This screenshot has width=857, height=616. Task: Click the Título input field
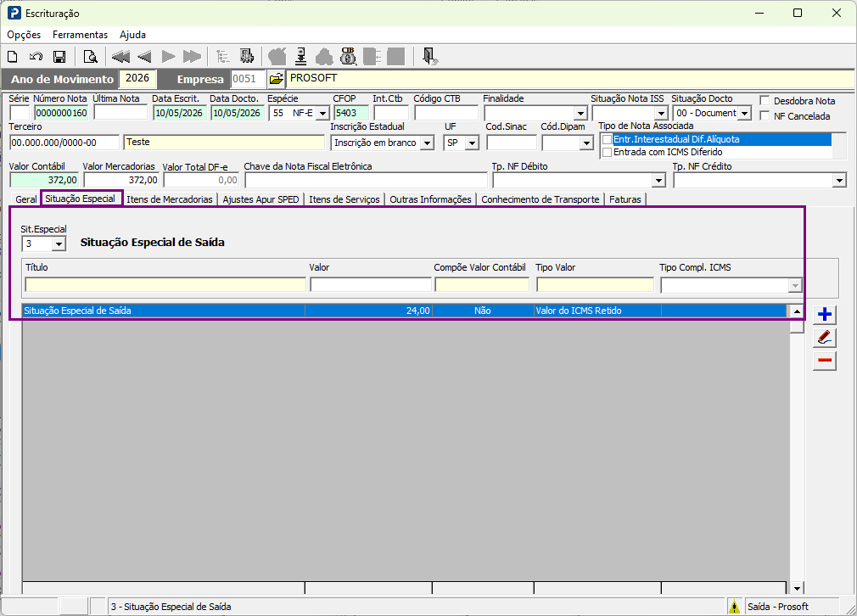click(x=165, y=285)
